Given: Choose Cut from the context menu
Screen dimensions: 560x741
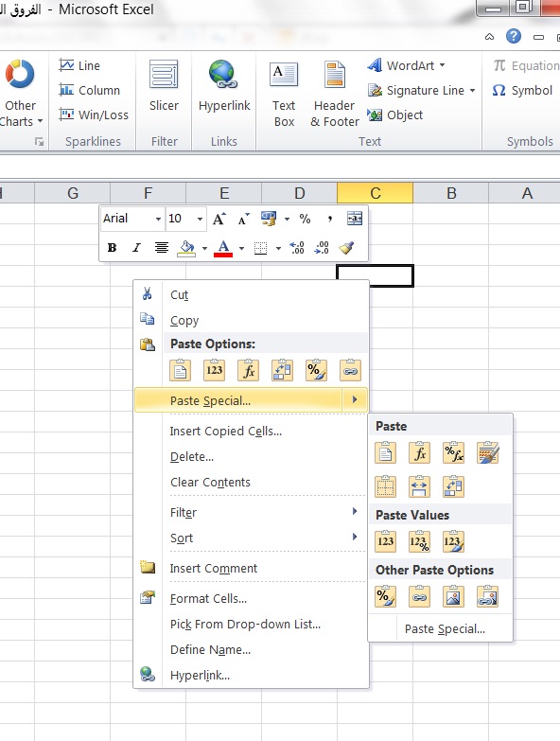Looking at the screenshot, I should (252, 295).
